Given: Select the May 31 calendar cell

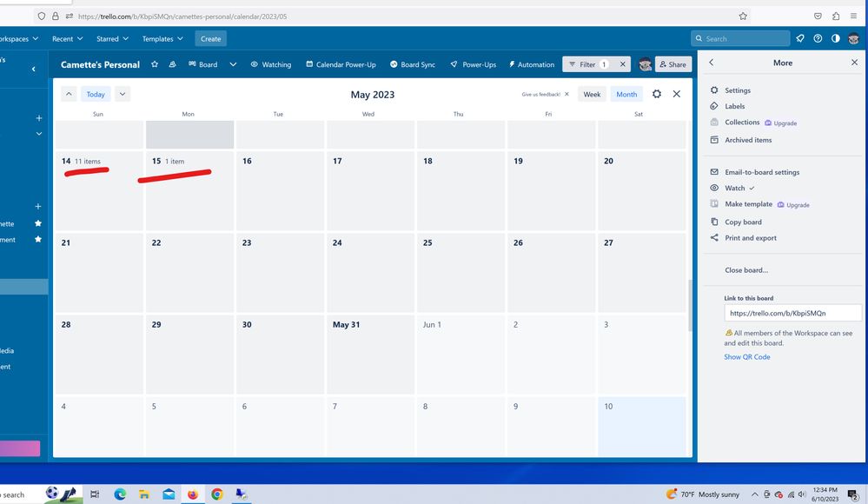Looking at the screenshot, I should pyautogui.click(x=370, y=355).
